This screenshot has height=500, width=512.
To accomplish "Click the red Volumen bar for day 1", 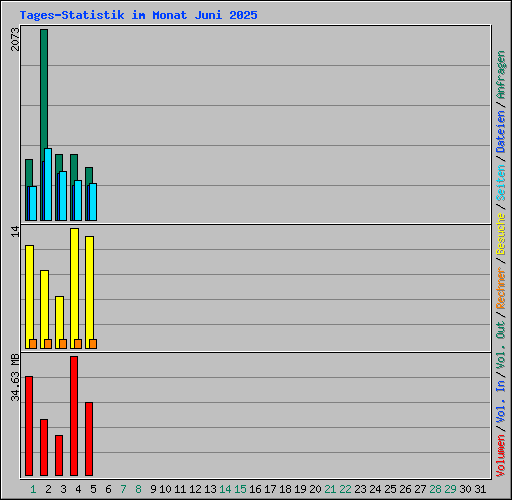I will pyautogui.click(x=29, y=426).
